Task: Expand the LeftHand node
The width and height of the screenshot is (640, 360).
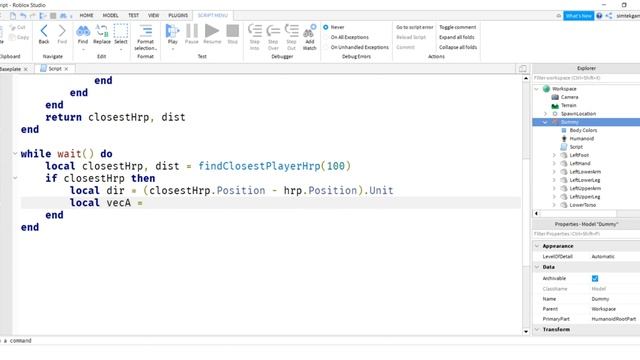Action: coord(554,163)
